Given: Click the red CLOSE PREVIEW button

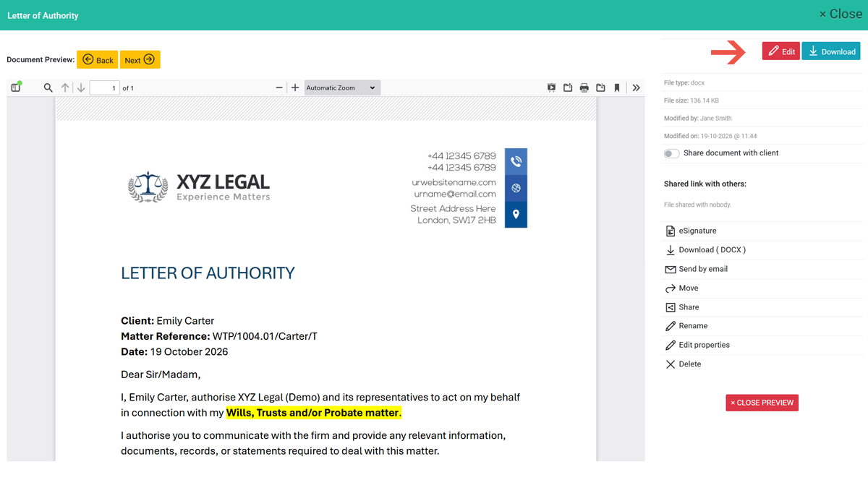Looking at the screenshot, I should [762, 403].
